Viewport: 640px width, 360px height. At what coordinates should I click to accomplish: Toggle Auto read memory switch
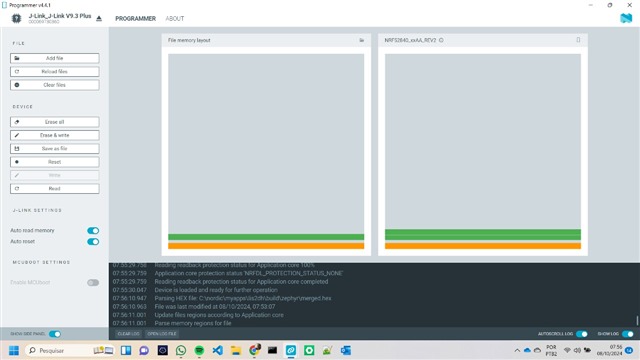(x=93, y=231)
